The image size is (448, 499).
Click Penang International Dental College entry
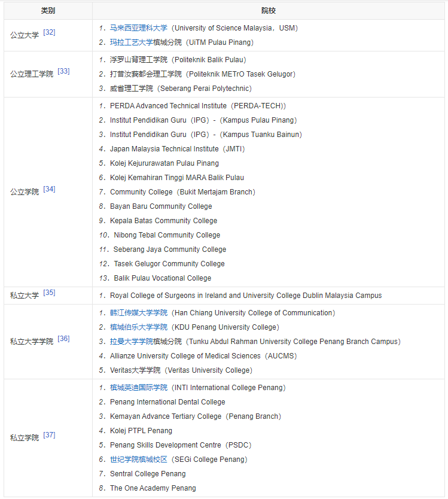(x=167, y=402)
